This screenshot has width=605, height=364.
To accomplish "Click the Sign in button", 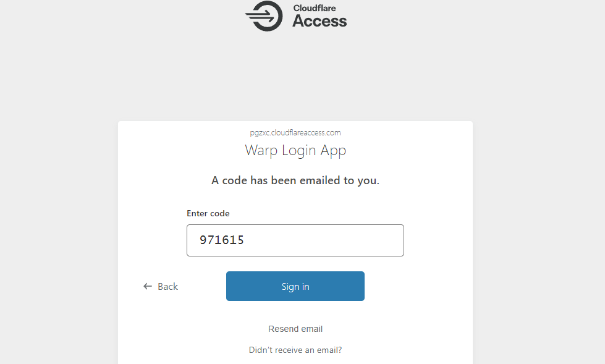I will [295, 286].
